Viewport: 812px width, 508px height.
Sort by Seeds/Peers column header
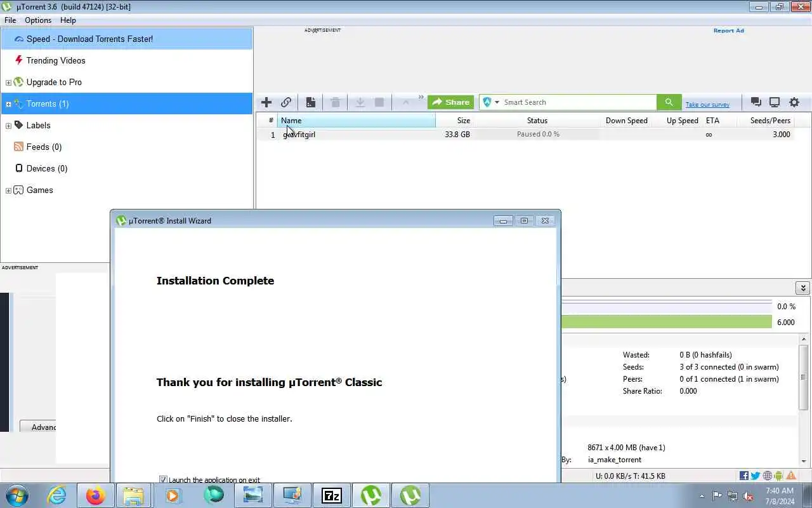pyautogui.click(x=765, y=121)
